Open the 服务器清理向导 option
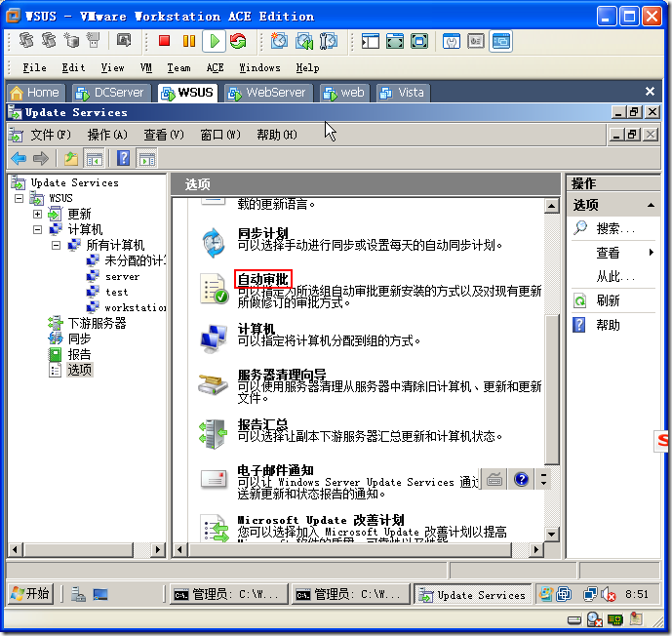This screenshot has width=672, height=636. [282, 375]
